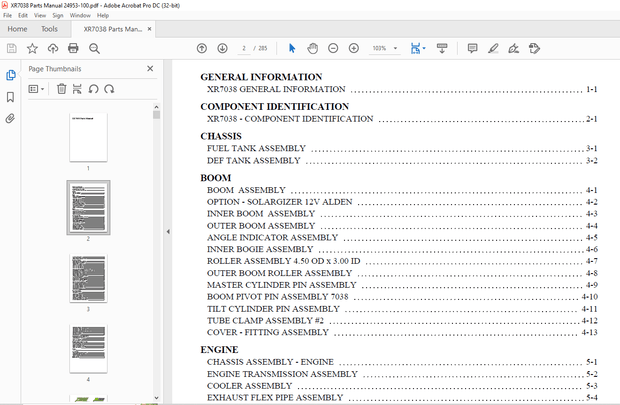Screen dimensions: 620x405
Task: Close the Page Thumbnails panel
Action: coord(150,68)
